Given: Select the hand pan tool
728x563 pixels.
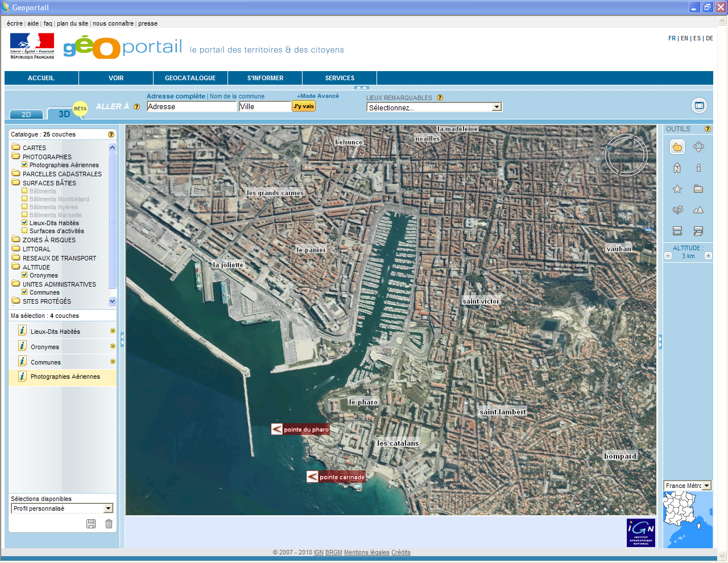Looking at the screenshot, I should point(677,147).
